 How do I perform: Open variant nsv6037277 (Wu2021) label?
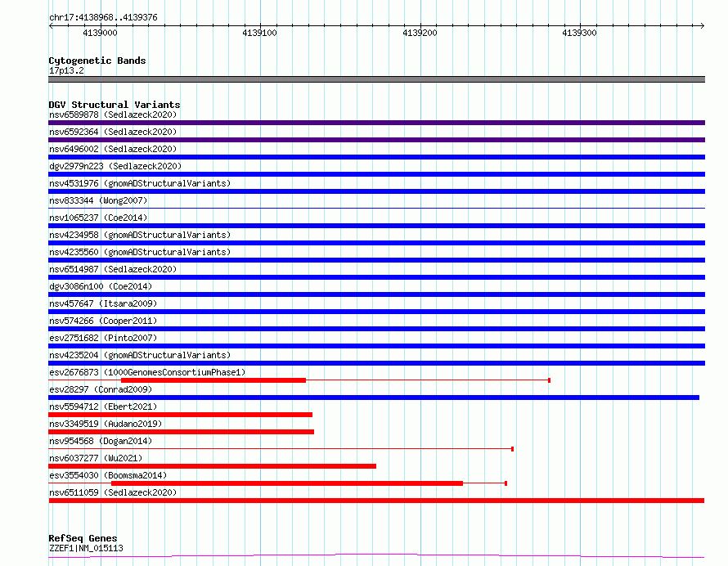click(96, 458)
